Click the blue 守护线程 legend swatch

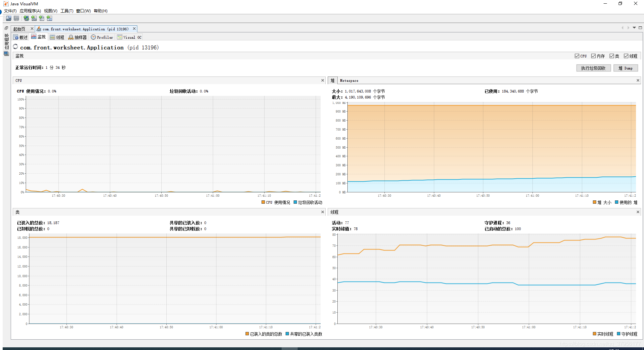(x=619, y=334)
